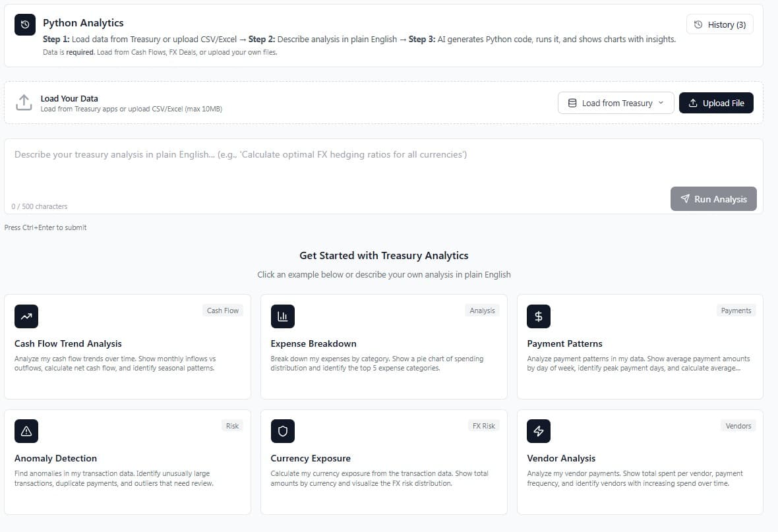Click the Cash Flow badge on the first card

[x=222, y=310]
